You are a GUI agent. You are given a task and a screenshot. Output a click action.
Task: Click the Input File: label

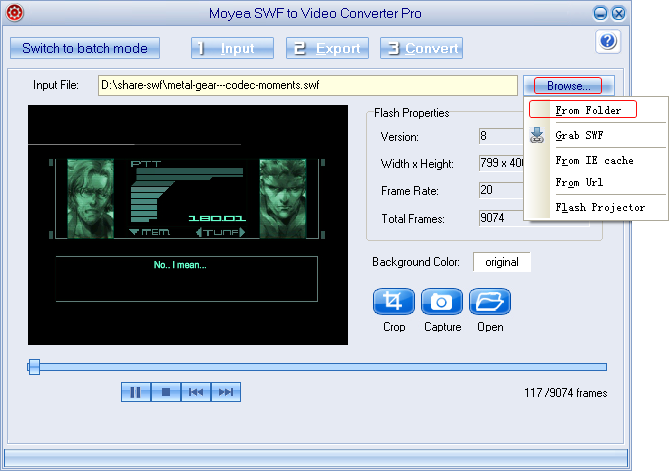[x=56, y=85]
